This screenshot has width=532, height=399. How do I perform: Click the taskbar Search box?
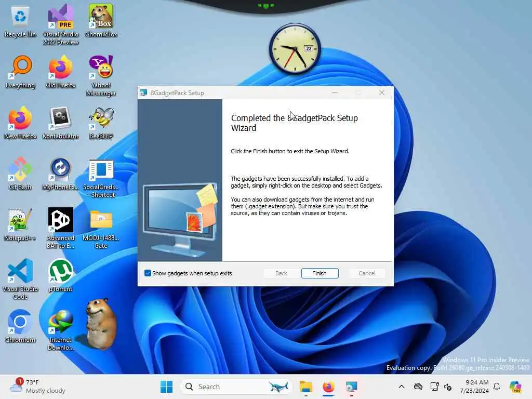pyautogui.click(x=236, y=387)
